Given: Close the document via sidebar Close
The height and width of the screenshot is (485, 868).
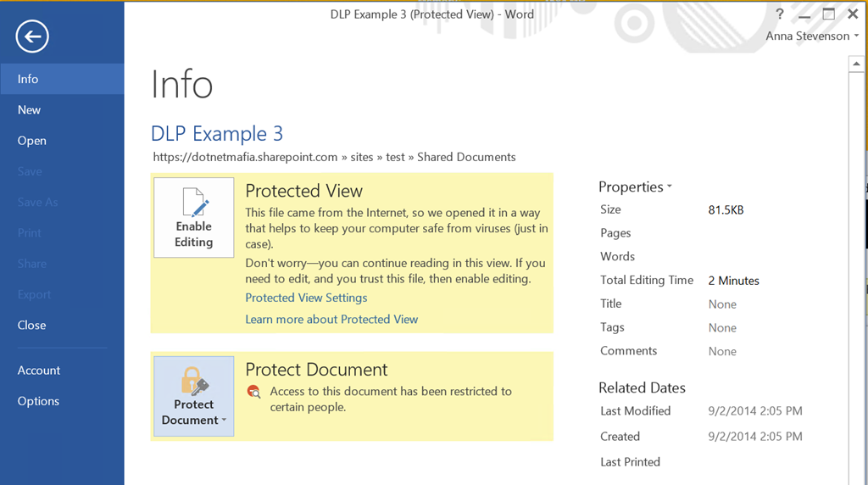Looking at the screenshot, I should pyautogui.click(x=62, y=325).
